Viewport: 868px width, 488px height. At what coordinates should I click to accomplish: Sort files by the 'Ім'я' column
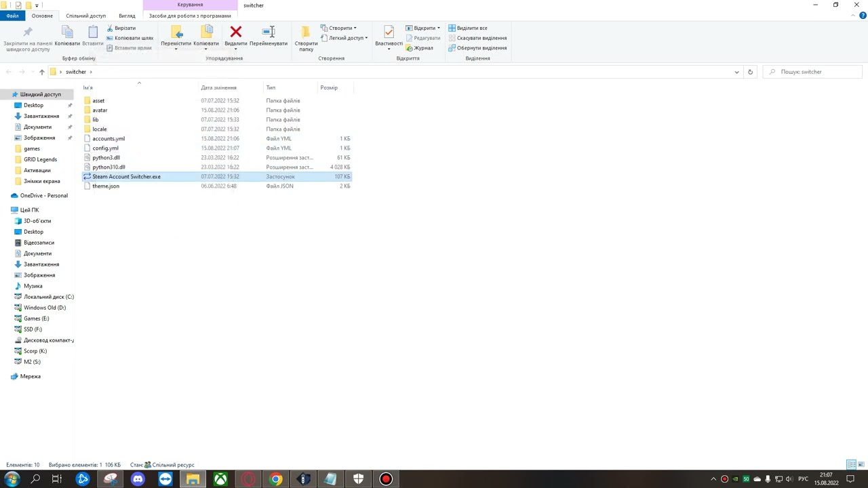pyautogui.click(x=139, y=87)
